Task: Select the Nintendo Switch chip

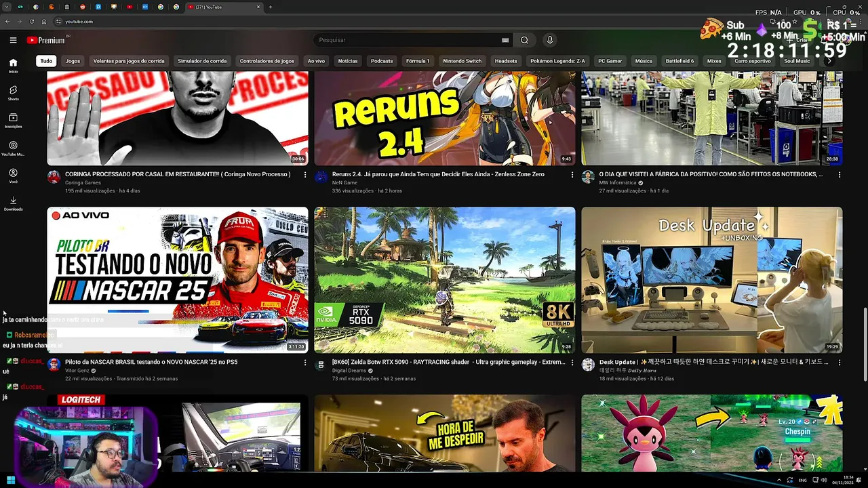Action: point(462,61)
